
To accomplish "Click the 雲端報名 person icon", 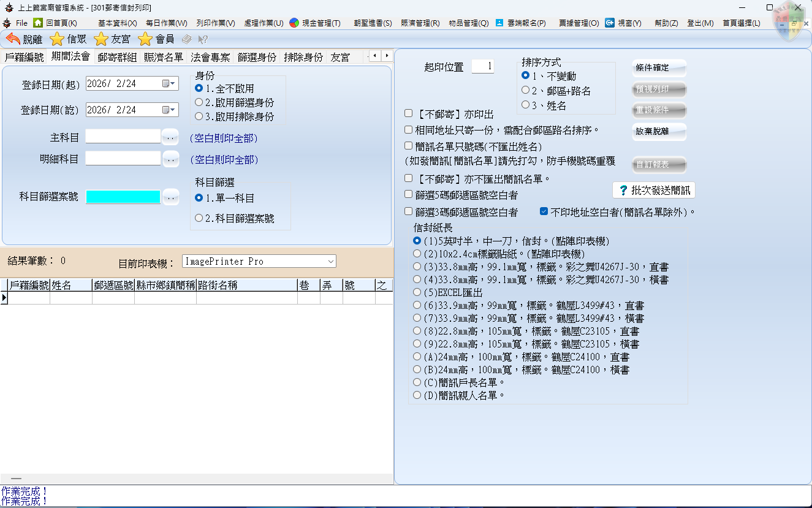I will 499,23.
